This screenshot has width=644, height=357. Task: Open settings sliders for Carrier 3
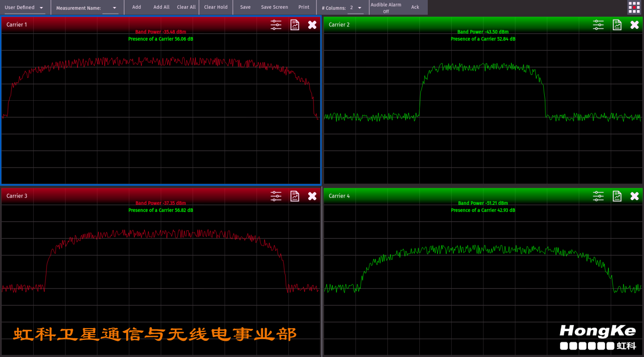point(276,196)
